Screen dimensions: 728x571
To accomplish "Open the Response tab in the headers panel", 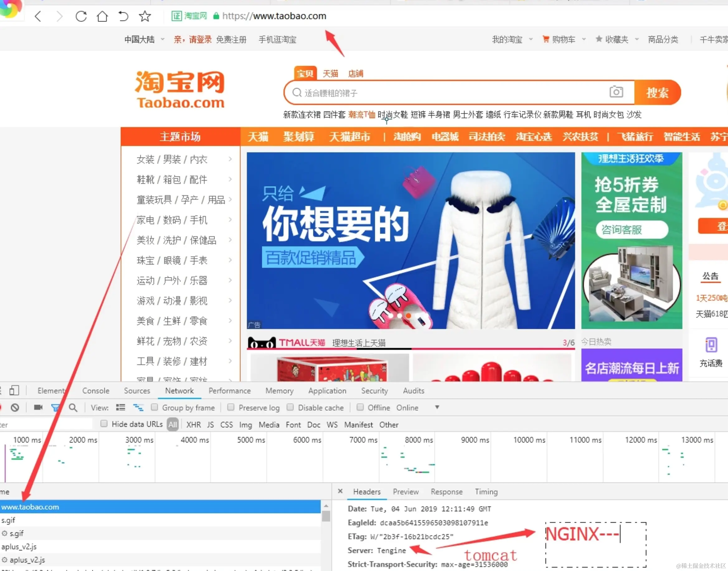I will [446, 491].
